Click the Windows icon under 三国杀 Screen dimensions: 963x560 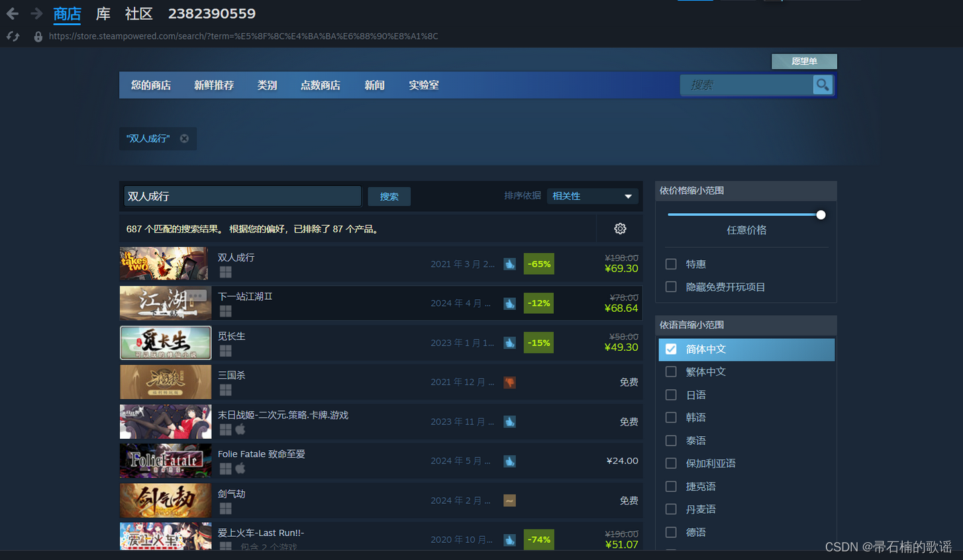226,390
